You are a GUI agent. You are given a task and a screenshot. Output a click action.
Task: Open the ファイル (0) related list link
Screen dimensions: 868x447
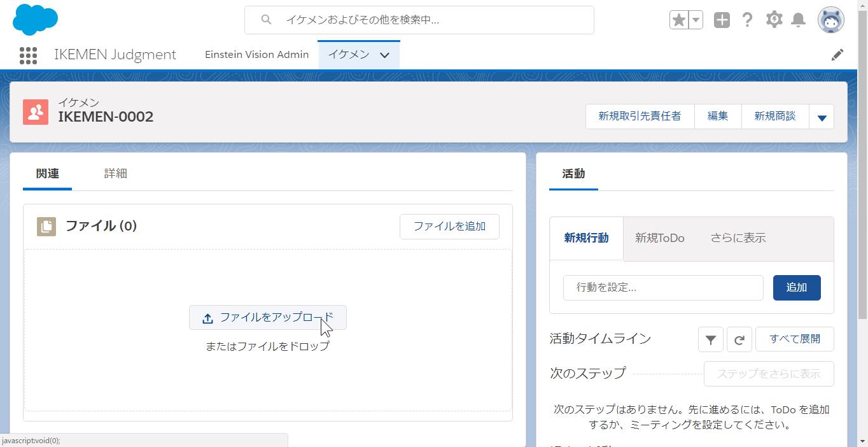pyautogui.click(x=101, y=226)
